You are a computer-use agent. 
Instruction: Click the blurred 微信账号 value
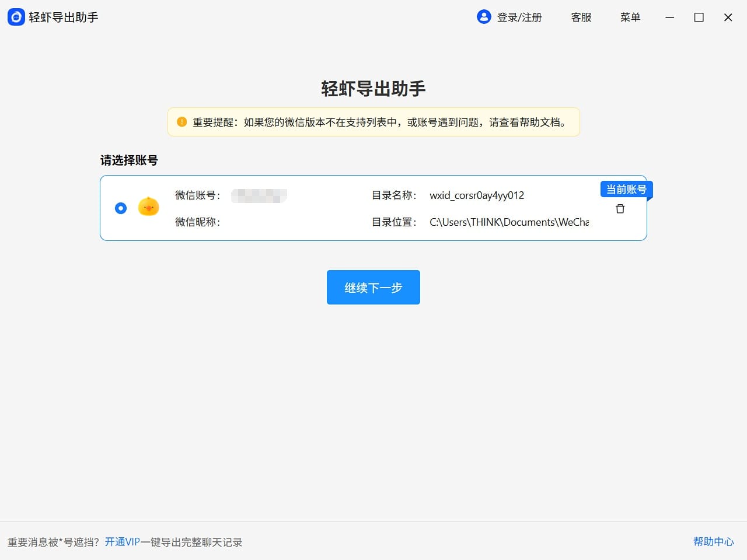pos(259,195)
